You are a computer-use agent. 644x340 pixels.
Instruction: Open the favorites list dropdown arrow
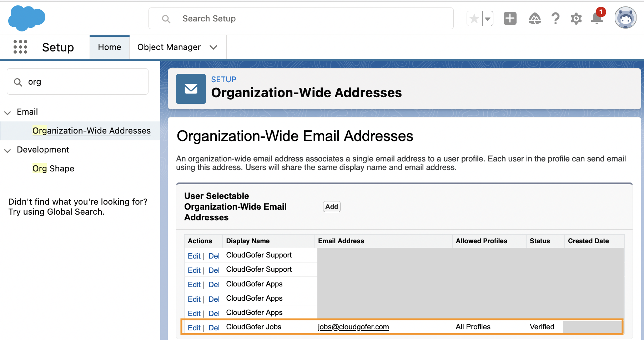(488, 19)
